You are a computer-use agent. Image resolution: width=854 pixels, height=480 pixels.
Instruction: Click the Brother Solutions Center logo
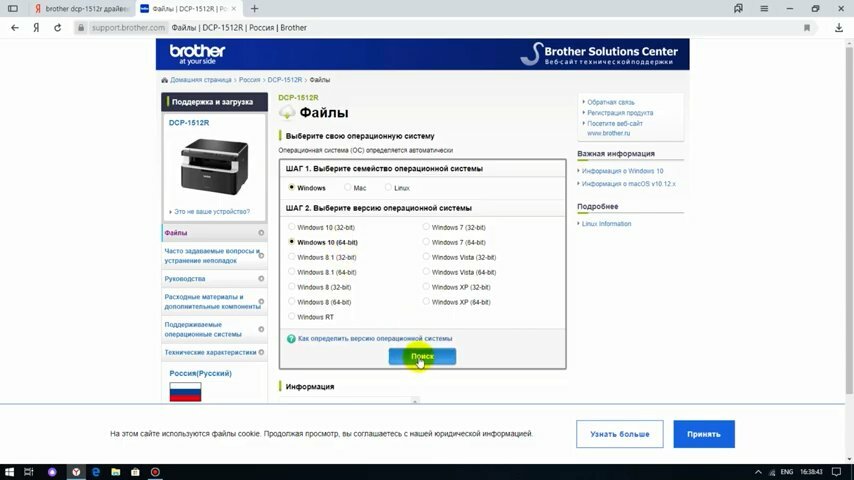(x=599, y=54)
